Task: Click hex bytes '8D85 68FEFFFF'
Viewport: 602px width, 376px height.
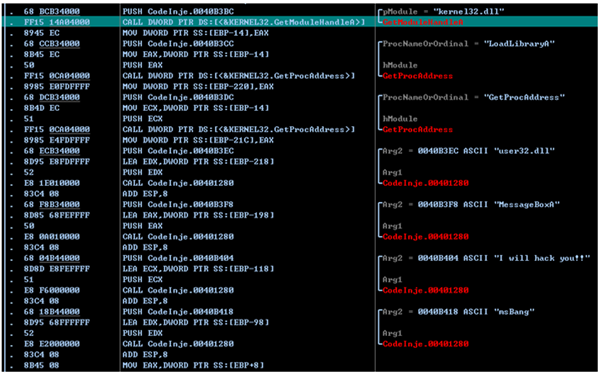Action: (57, 215)
